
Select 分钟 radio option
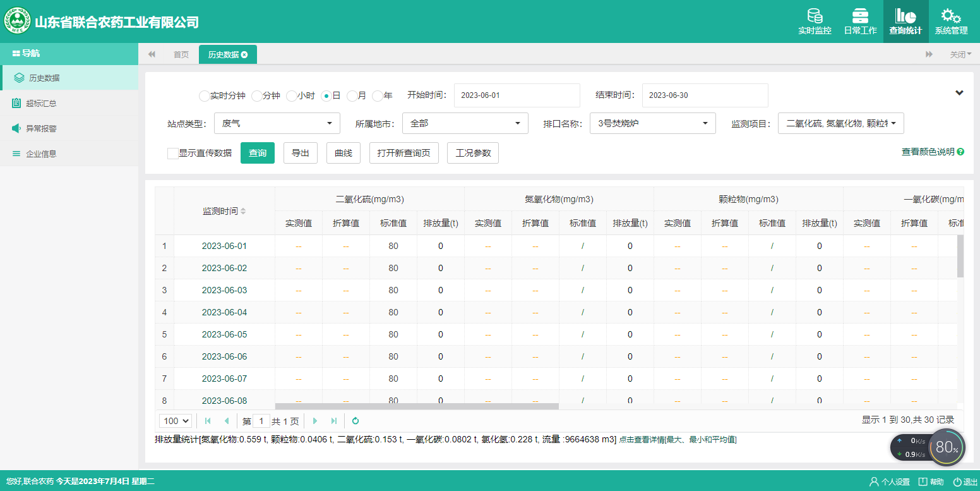[x=256, y=96]
